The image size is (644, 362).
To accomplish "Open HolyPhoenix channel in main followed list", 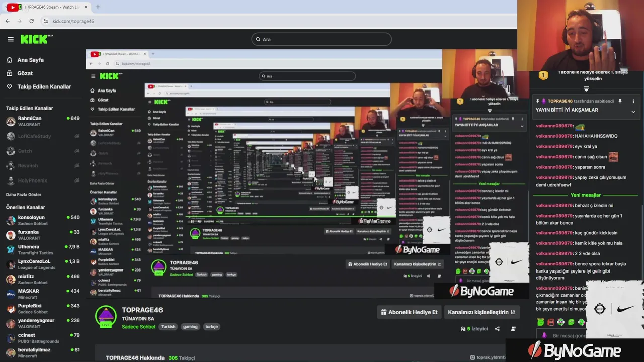I will click(x=43, y=180).
